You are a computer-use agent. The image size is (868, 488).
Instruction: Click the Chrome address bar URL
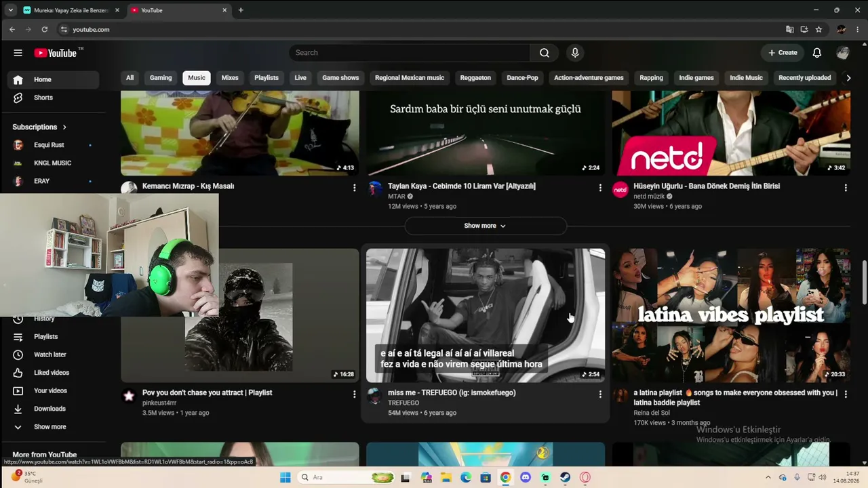click(91, 30)
